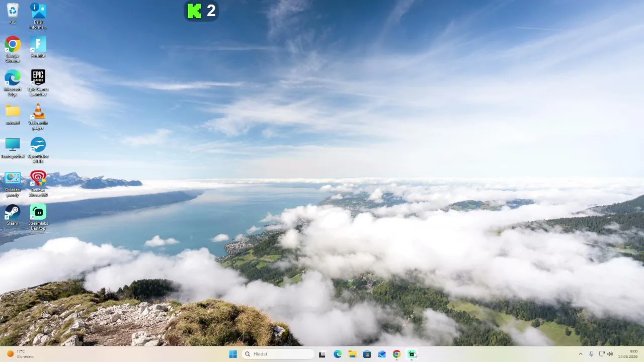Open the weather widget showing 17°C

20,354
